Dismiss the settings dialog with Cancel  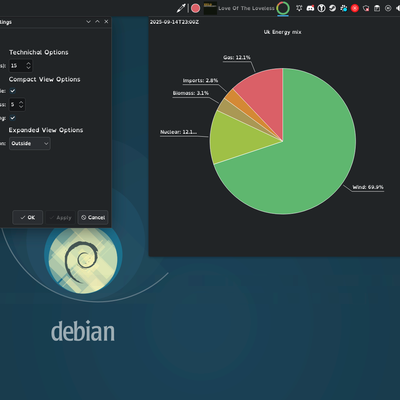93,217
